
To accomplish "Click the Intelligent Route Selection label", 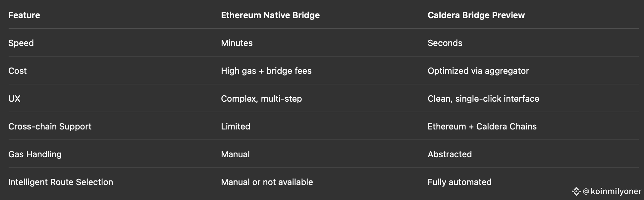I will pyautogui.click(x=61, y=182).
